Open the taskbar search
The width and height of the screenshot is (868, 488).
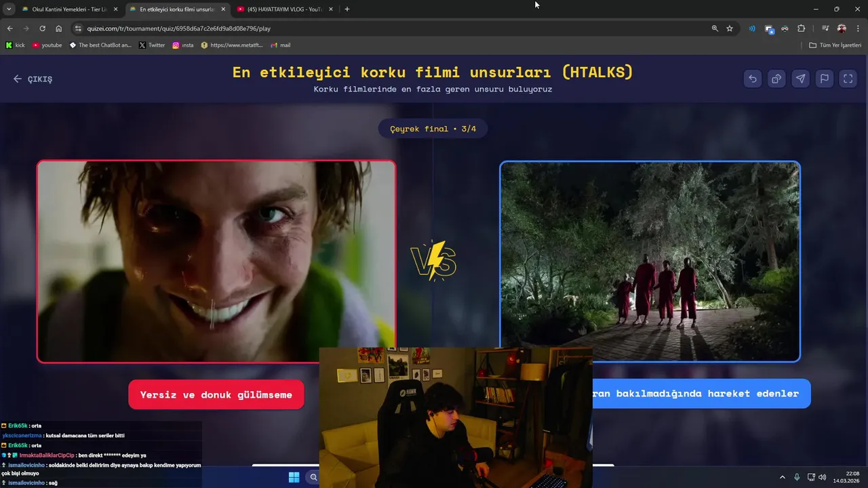[x=313, y=477]
